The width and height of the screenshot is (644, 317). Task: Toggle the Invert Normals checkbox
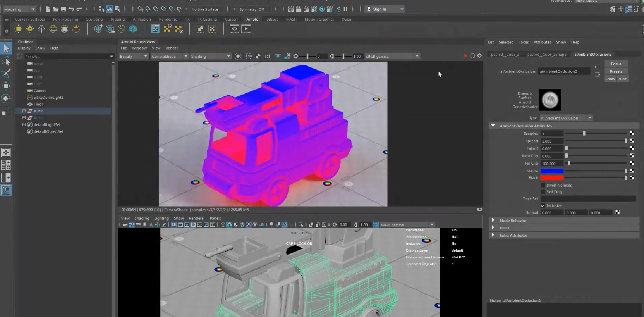[543, 185]
